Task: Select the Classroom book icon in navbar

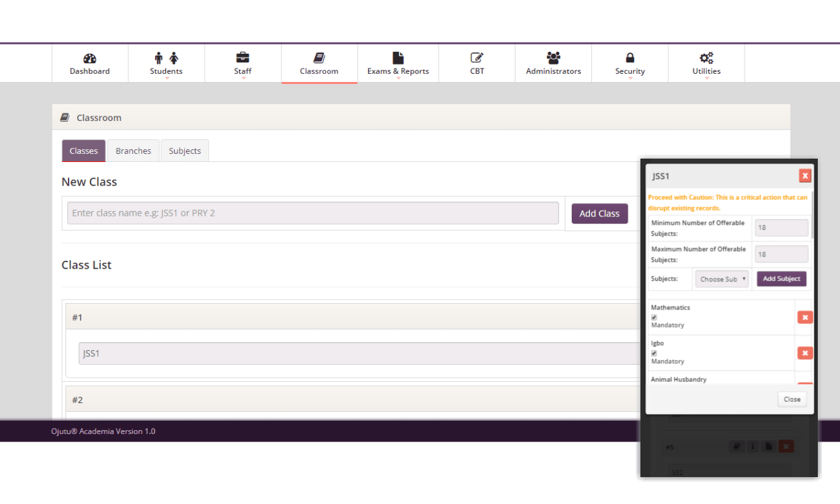Action: coord(319,58)
